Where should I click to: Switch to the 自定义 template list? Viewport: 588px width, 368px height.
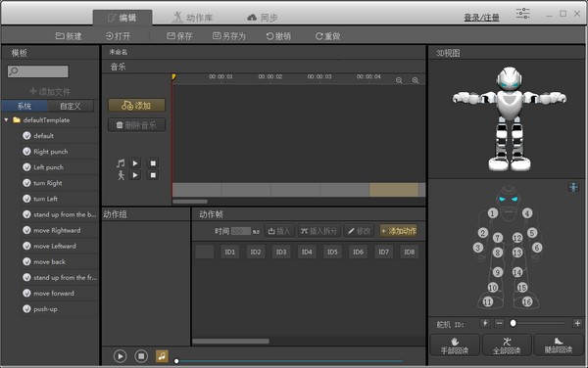[71, 107]
